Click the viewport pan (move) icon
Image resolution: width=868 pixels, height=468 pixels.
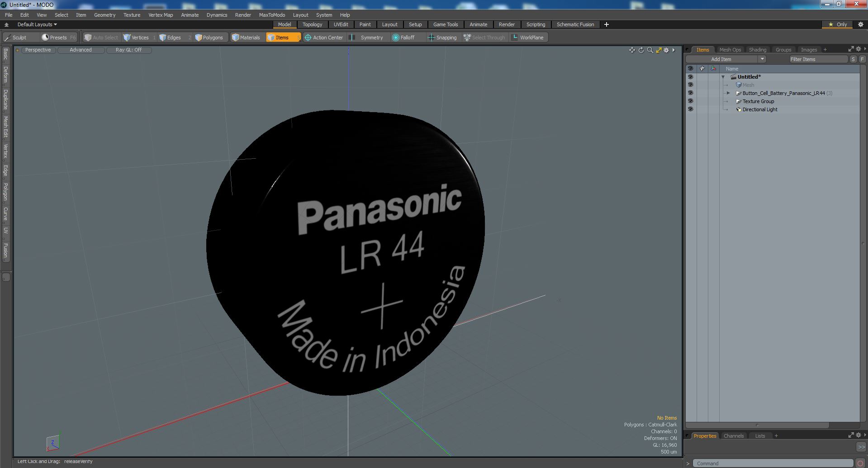[632, 50]
